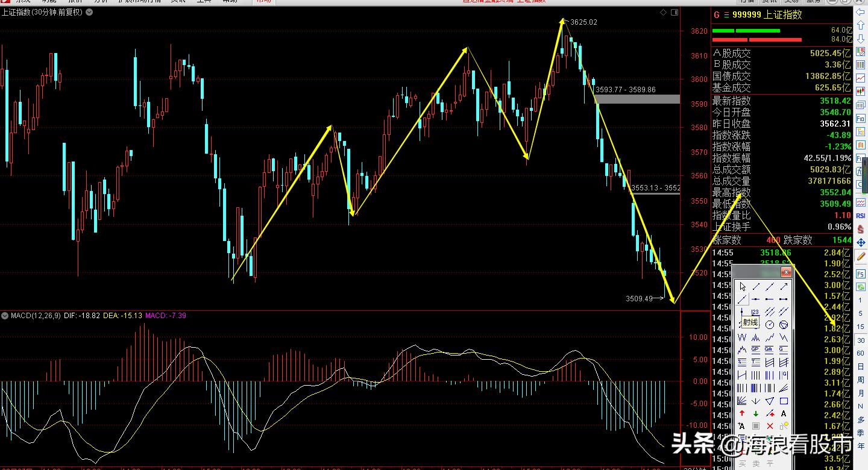Select the arrow line drawing tool
868x470 pixels.
coord(784,287)
